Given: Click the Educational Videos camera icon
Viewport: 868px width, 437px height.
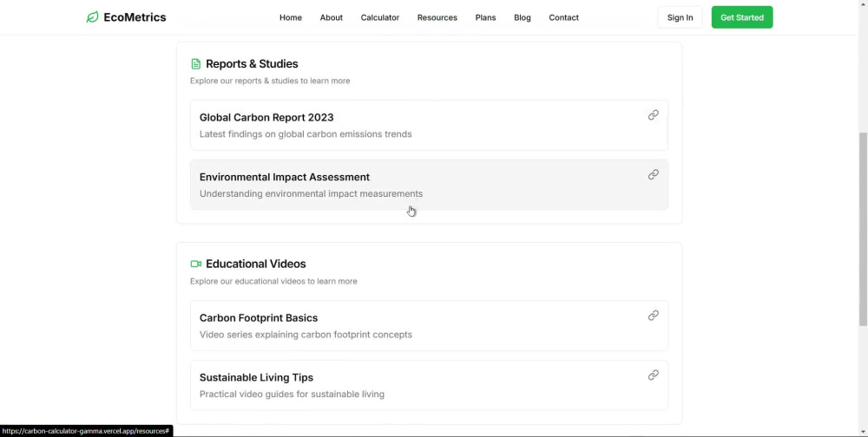Looking at the screenshot, I should coord(195,264).
